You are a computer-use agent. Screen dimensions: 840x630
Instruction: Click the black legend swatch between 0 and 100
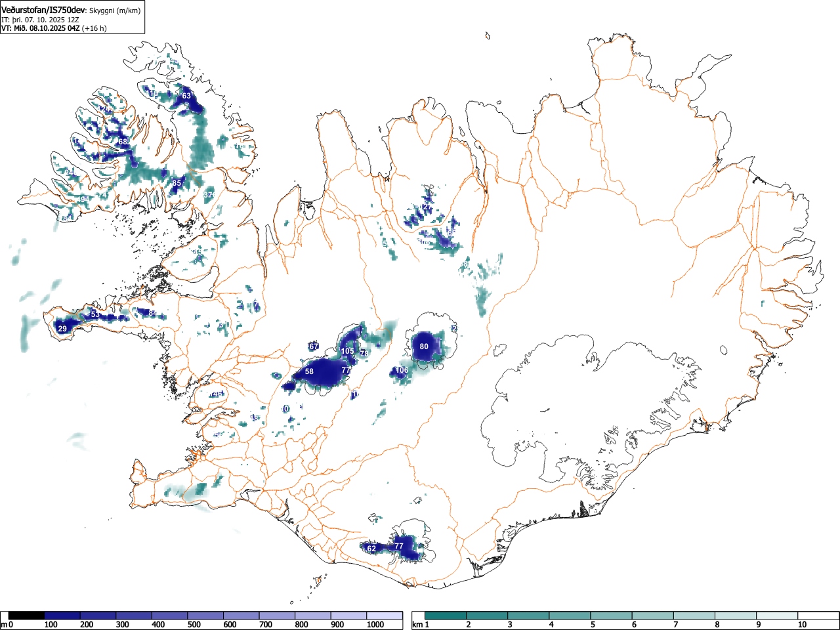[27, 616]
